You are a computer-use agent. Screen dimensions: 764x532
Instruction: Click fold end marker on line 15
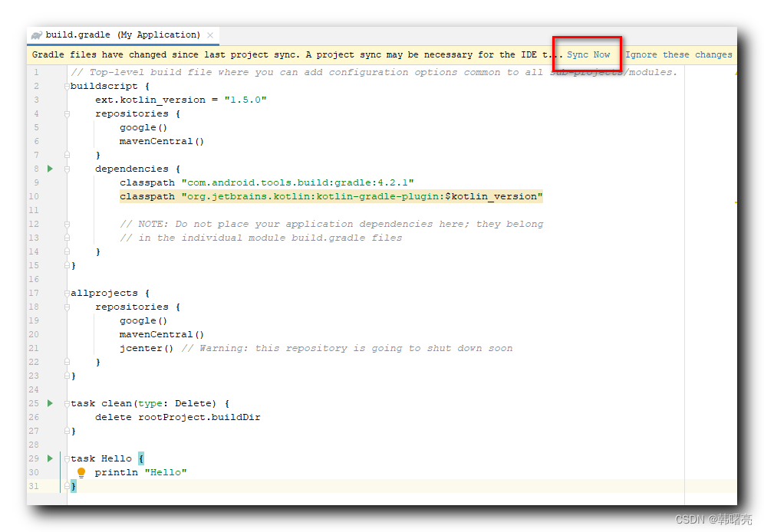67,265
